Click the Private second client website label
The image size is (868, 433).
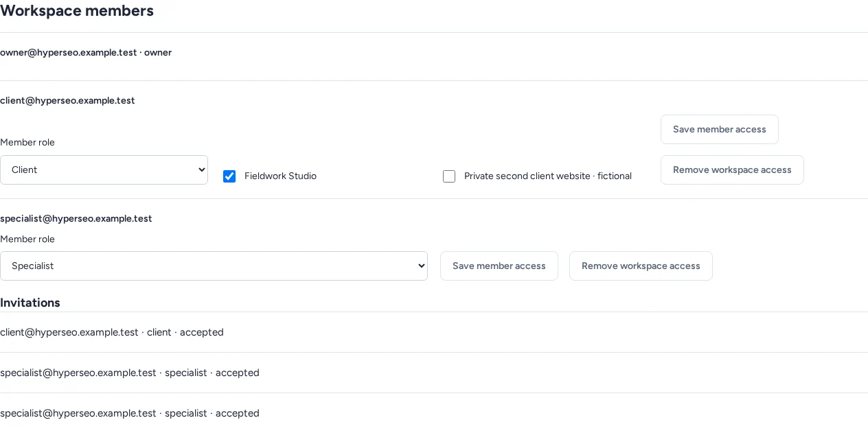point(548,176)
